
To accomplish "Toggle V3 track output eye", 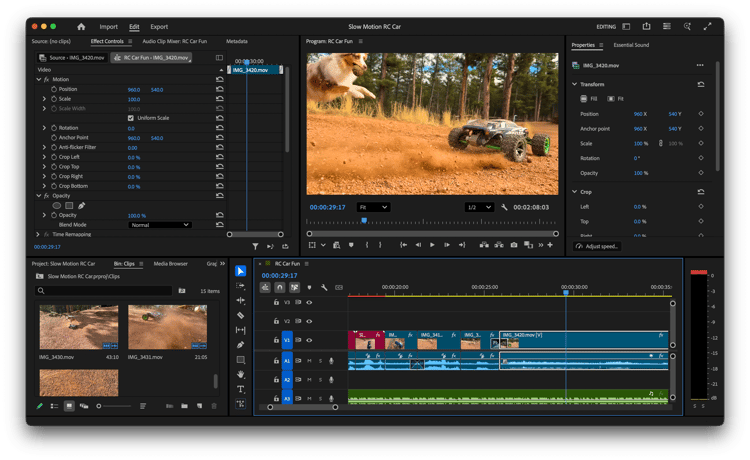I will (309, 302).
